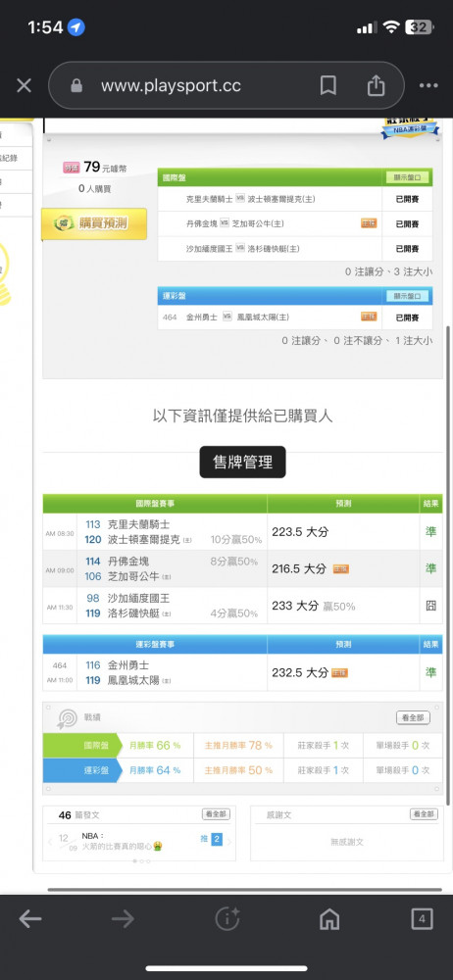Screen dimensions: 453x980
Task: Open the share icon in address bar
Action: click(x=376, y=85)
